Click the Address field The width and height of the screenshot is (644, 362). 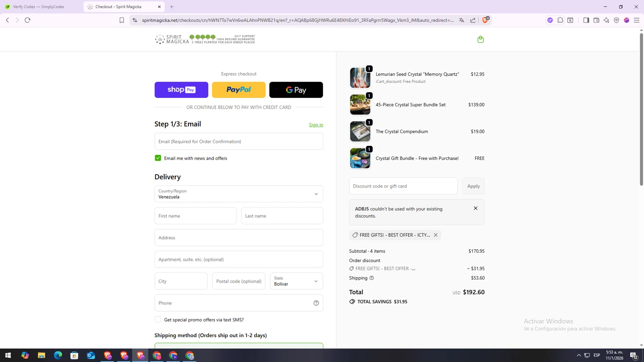pyautogui.click(x=239, y=238)
